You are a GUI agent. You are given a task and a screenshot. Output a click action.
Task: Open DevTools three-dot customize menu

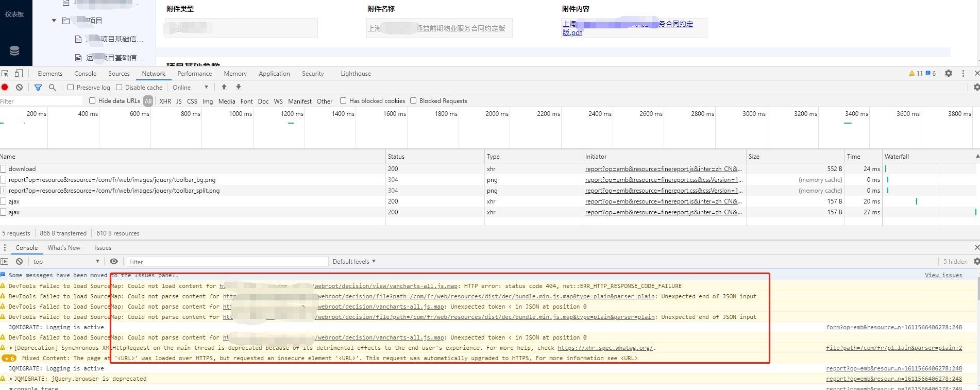pos(963,73)
